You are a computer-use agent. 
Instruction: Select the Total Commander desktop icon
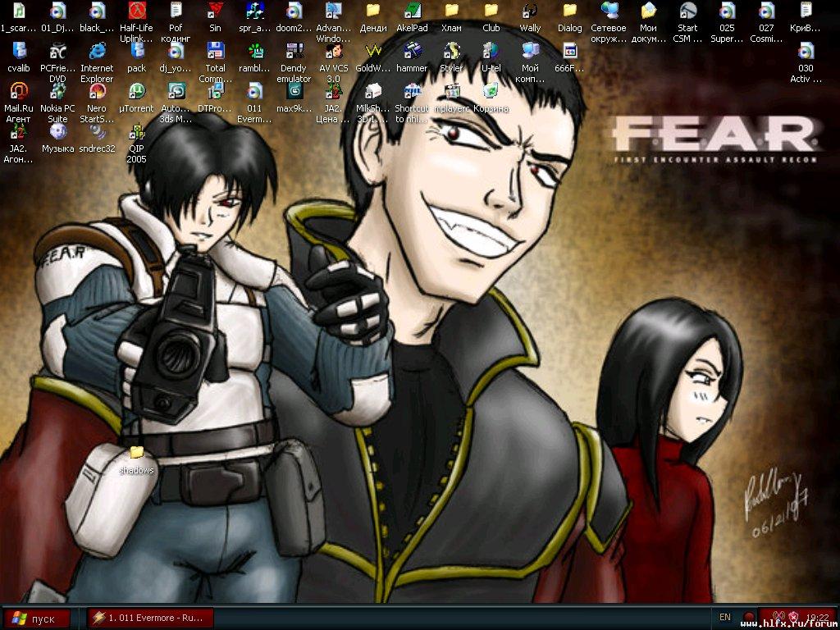[x=215, y=50]
